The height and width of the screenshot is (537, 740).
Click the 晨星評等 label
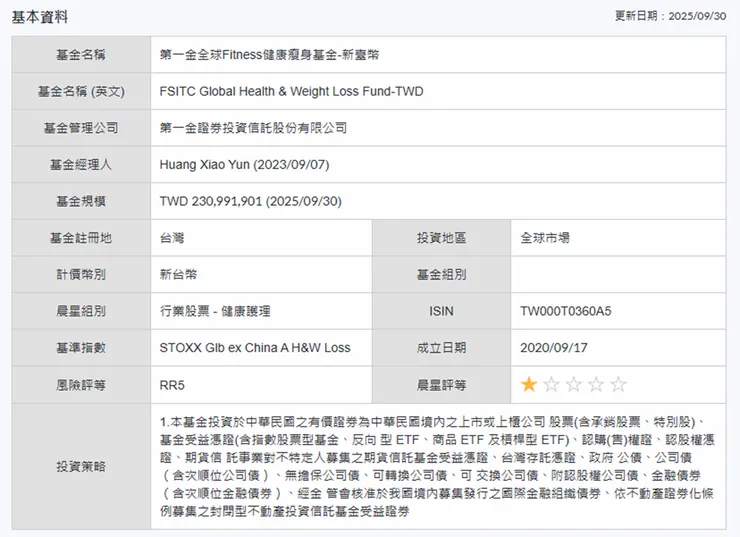[x=441, y=385]
